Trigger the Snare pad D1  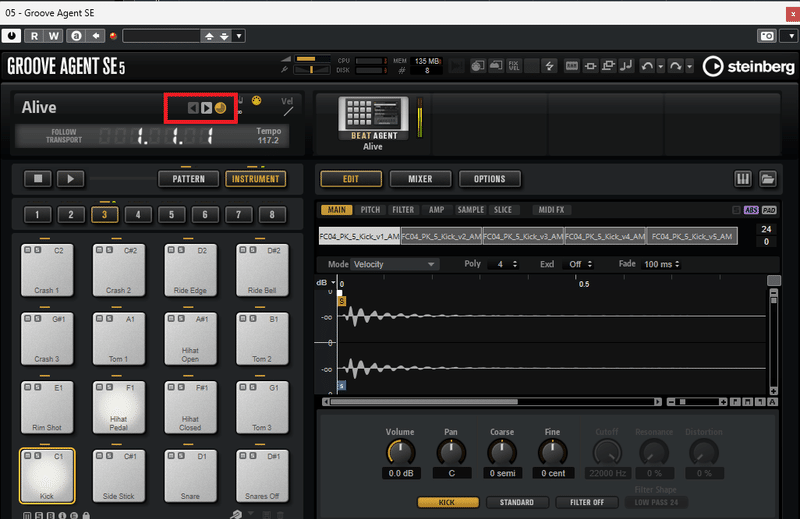(190, 476)
